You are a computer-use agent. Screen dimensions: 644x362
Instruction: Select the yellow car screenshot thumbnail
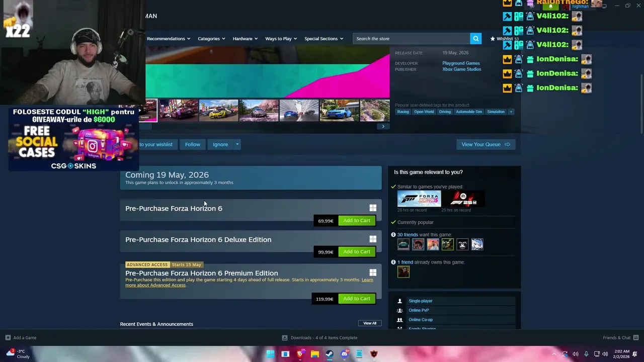(218, 111)
